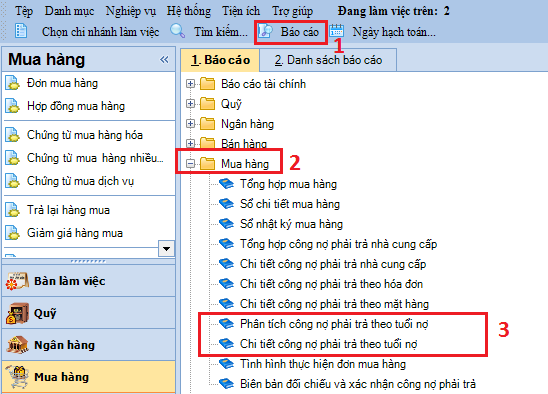Select Ngân hàng folder in report tree
This screenshot has height=394, width=548.
[x=247, y=124]
